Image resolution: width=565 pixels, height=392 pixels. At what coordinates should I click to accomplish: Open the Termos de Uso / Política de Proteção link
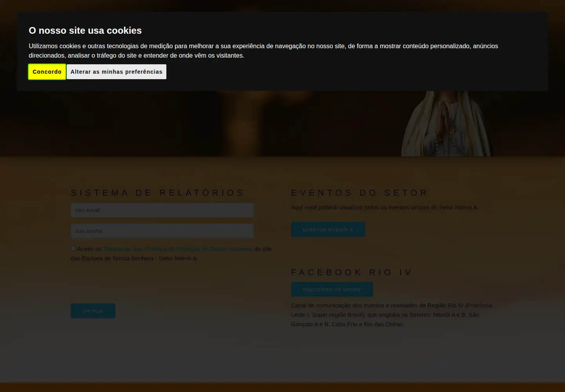point(178,249)
